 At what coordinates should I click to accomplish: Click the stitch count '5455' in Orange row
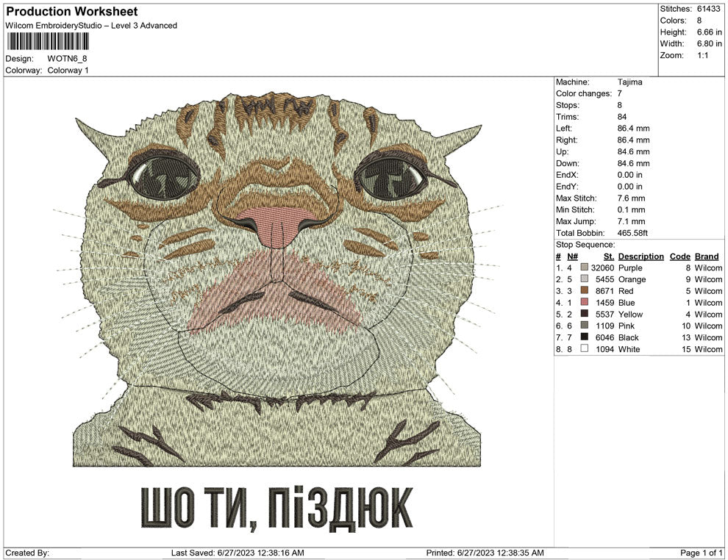(x=604, y=279)
